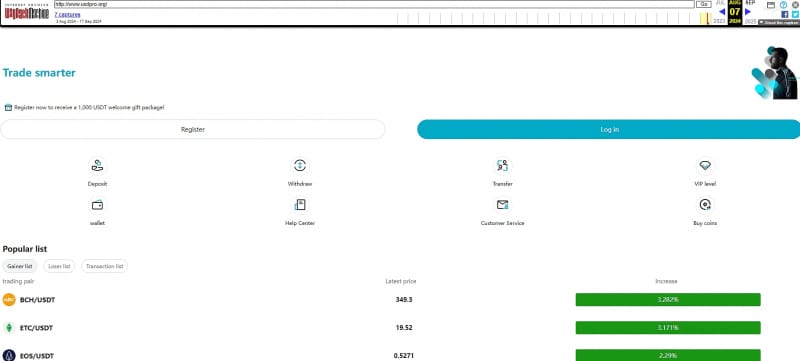Click the Popular list heading
Image resolution: width=800 pixels, height=361 pixels.
pos(24,249)
